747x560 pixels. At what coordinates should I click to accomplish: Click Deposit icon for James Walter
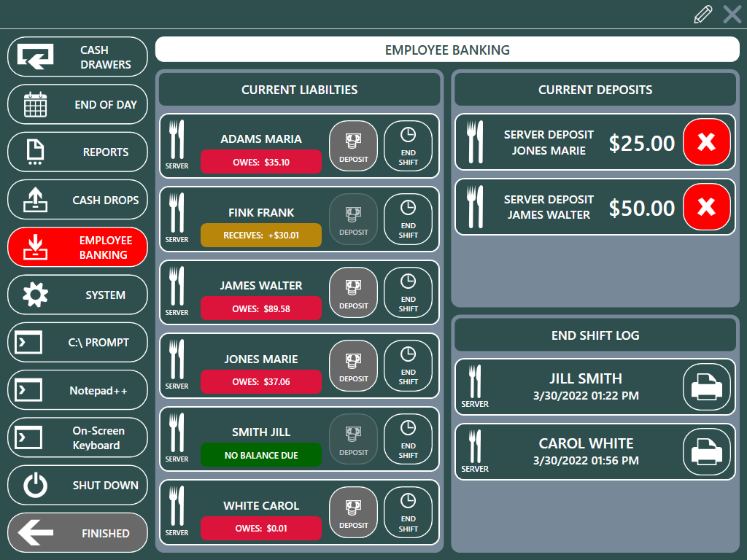pyautogui.click(x=353, y=292)
